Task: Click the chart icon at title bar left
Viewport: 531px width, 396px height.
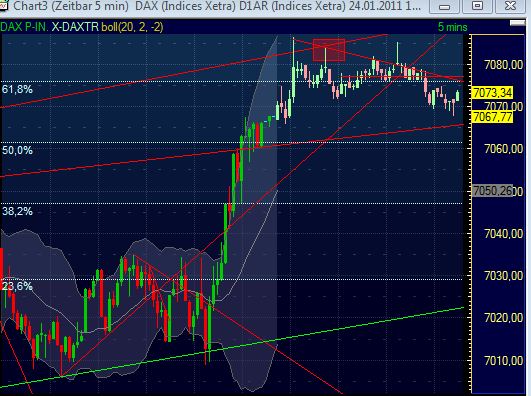Action: [x=3, y=6]
